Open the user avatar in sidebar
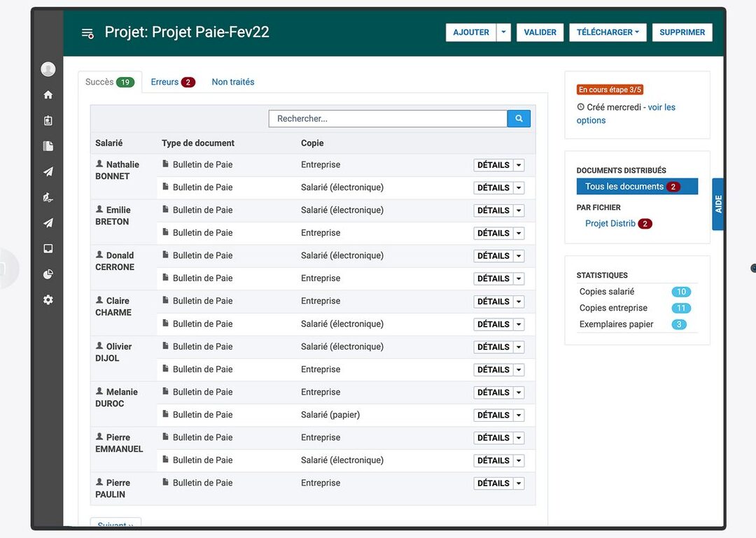 tap(48, 69)
